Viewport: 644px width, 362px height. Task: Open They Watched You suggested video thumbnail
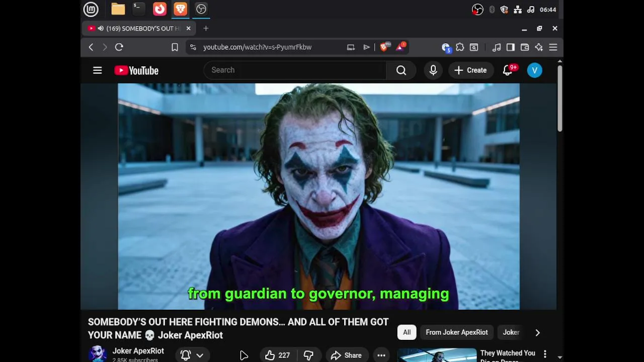pyautogui.click(x=437, y=355)
